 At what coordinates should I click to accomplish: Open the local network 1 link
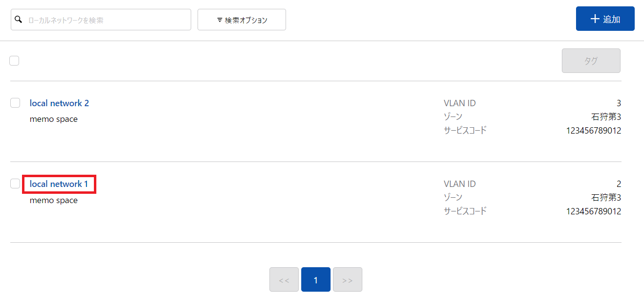[59, 184]
